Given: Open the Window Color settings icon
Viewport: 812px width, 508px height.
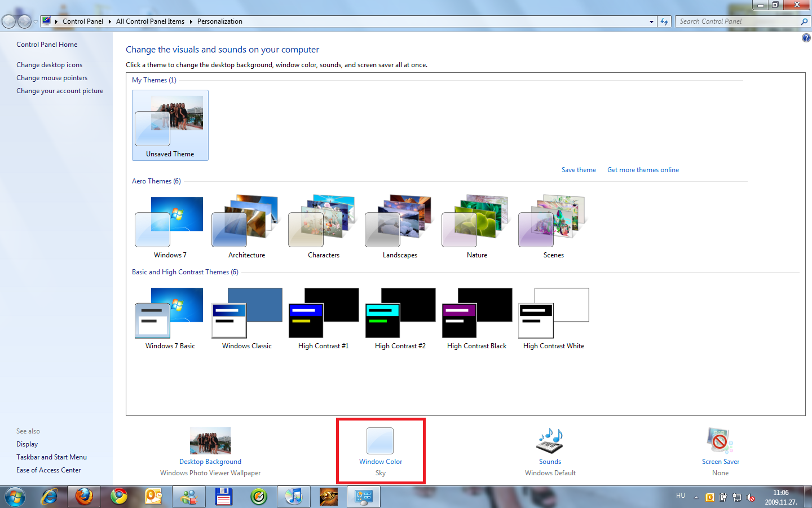Looking at the screenshot, I should click(x=380, y=441).
